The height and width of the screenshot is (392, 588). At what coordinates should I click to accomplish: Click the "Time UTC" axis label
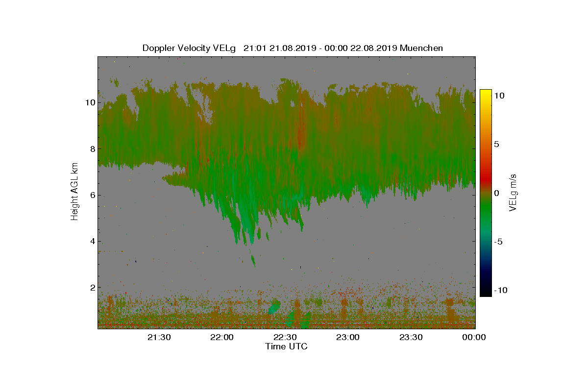pos(287,346)
